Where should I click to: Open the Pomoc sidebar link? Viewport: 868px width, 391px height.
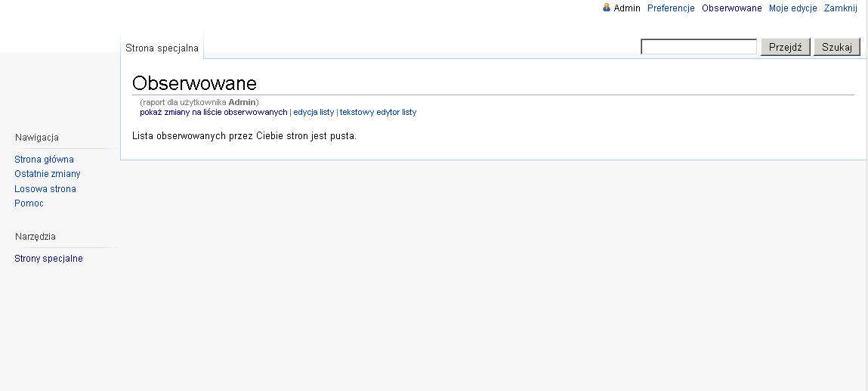click(29, 203)
